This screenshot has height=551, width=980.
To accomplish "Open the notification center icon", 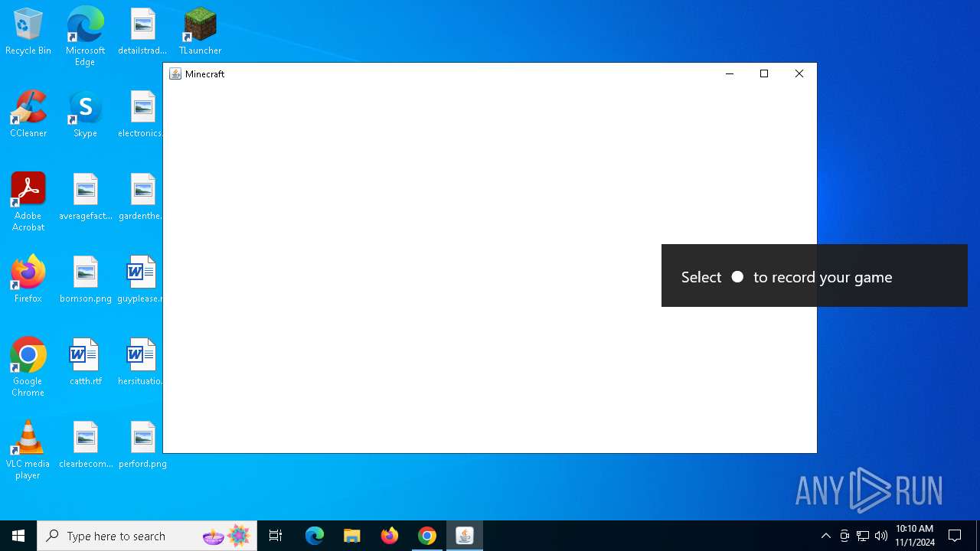I will point(955,536).
